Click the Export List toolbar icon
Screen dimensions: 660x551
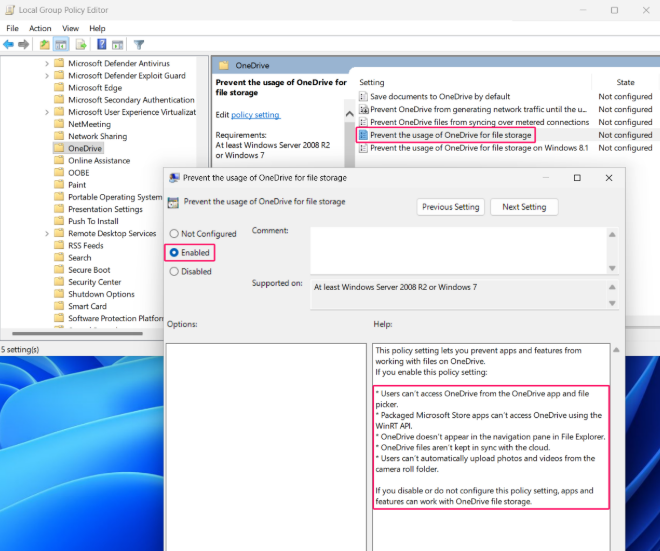[x=81, y=44]
